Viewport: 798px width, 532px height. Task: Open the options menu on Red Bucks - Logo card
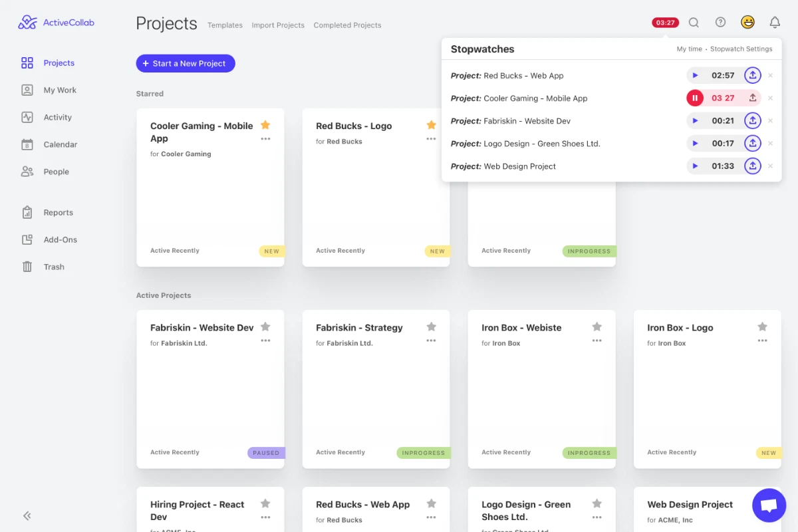coord(431,139)
